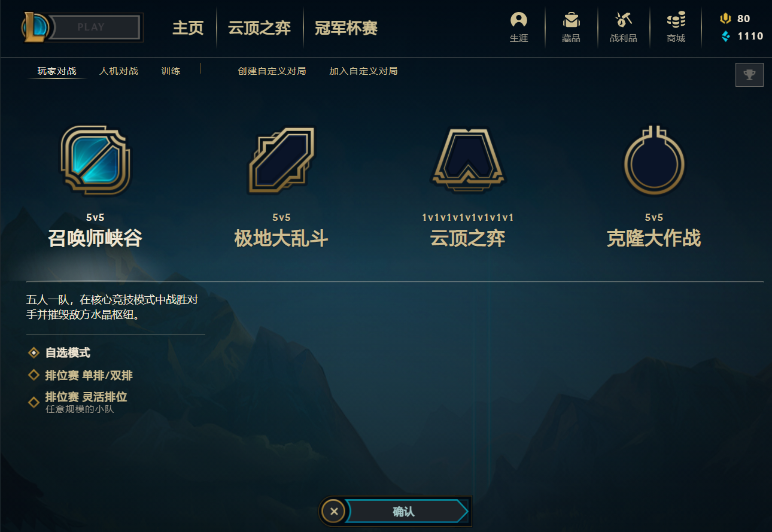Click the League of Legends logo
The image size is (772, 532).
[x=37, y=27]
